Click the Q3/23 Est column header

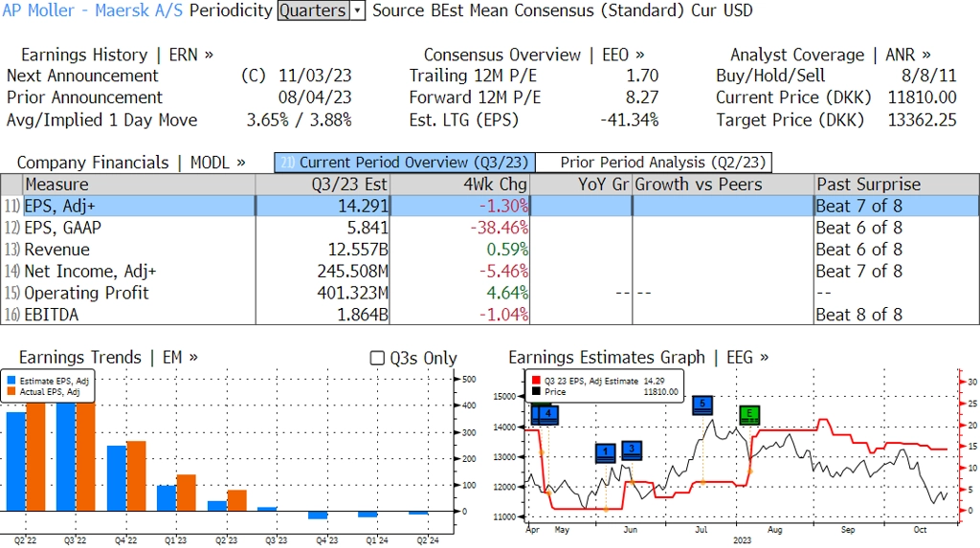pyautogui.click(x=323, y=185)
